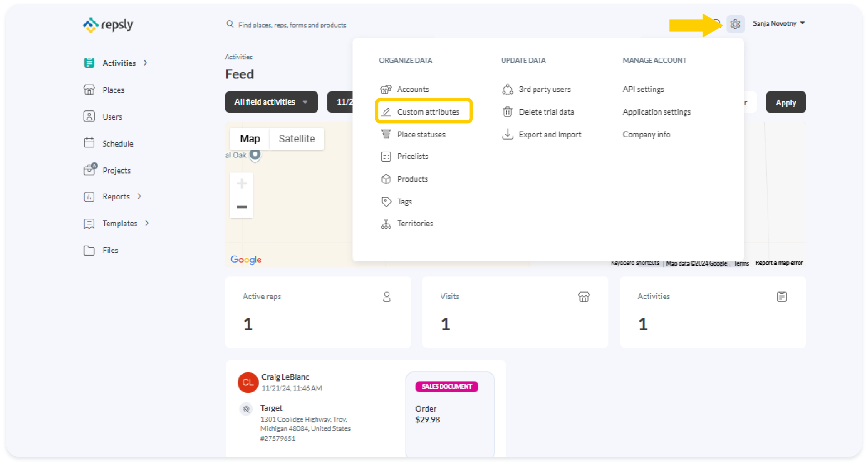This screenshot has width=868, height=465.
Task: Expand the Templates sidebar chevron
Action: point(147,223)
